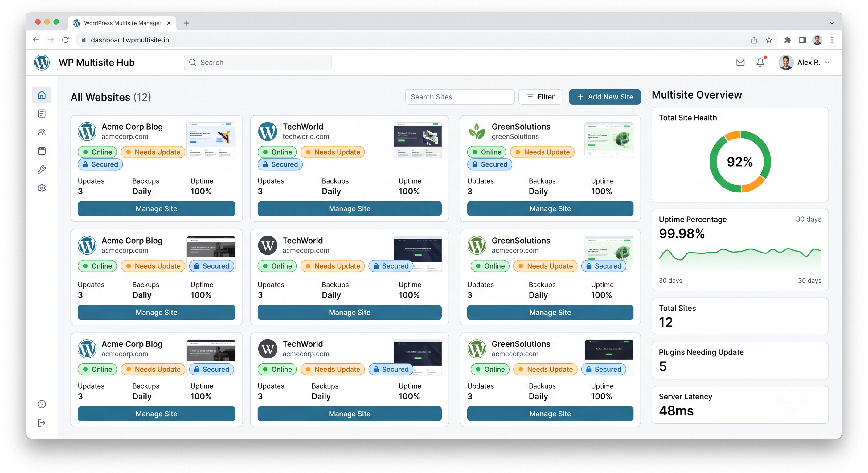Open the Home dashboard sidebar icon
The height and width of the screenshot is (473, 868).
coord(42,95)
